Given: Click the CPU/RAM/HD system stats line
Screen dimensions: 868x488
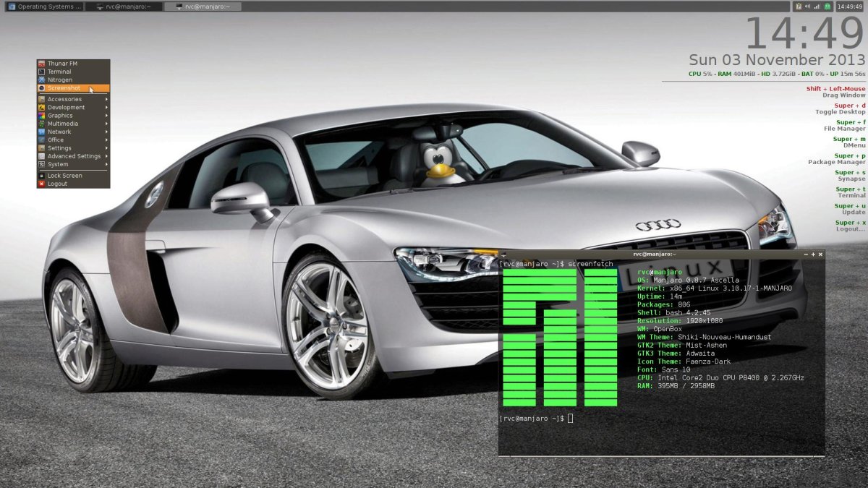Looking at the screenshot, I should pos(777,74).
